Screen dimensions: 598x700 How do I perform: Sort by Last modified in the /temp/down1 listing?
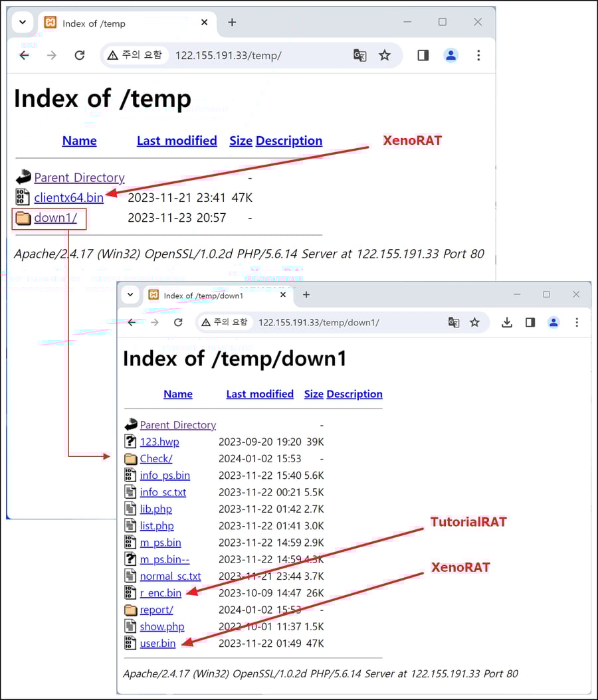(x=260, y=394)
